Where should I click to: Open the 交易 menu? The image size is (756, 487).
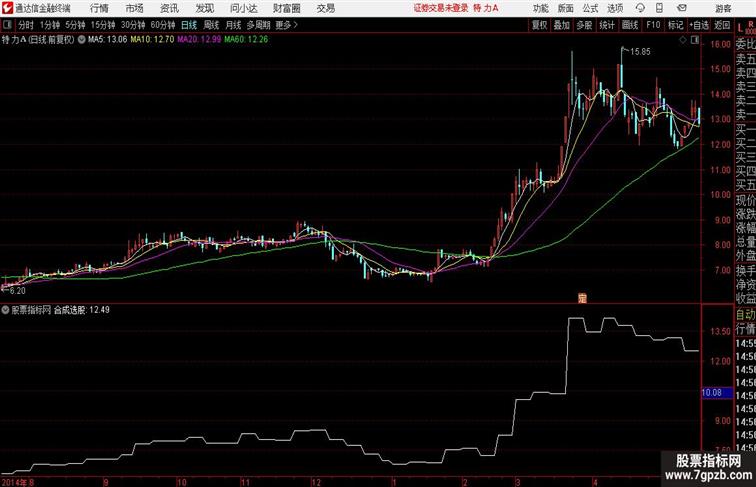coord(326,8)
